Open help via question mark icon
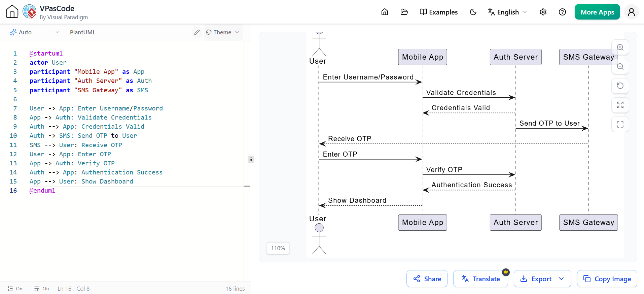644x294 pixels. pyautogui.click(x=562, y=12)
